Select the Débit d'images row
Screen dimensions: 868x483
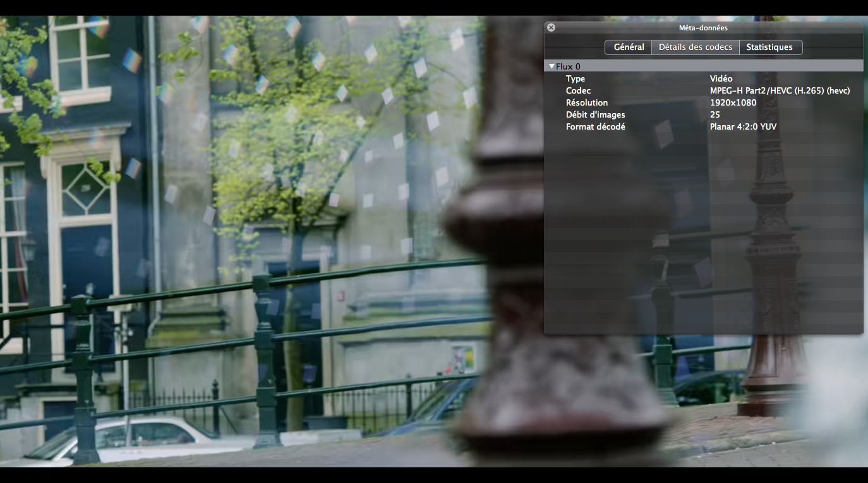595,114
